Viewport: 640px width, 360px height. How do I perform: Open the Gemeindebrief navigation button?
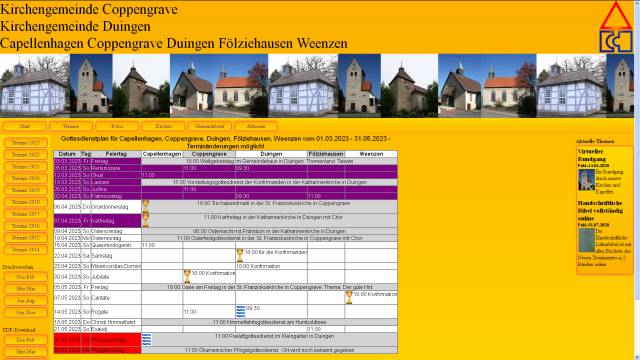210,126
